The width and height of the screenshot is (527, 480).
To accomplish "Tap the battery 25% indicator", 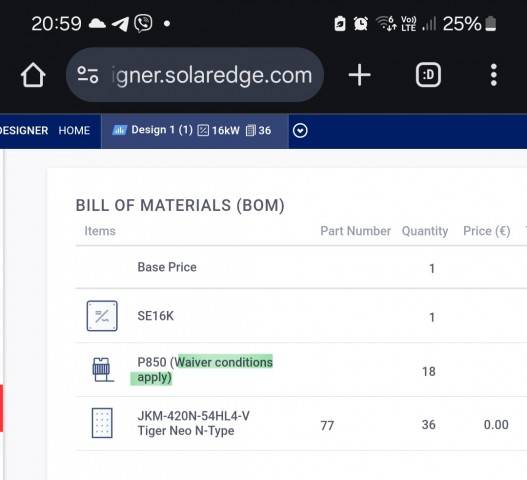I will [x=469, y=24].
